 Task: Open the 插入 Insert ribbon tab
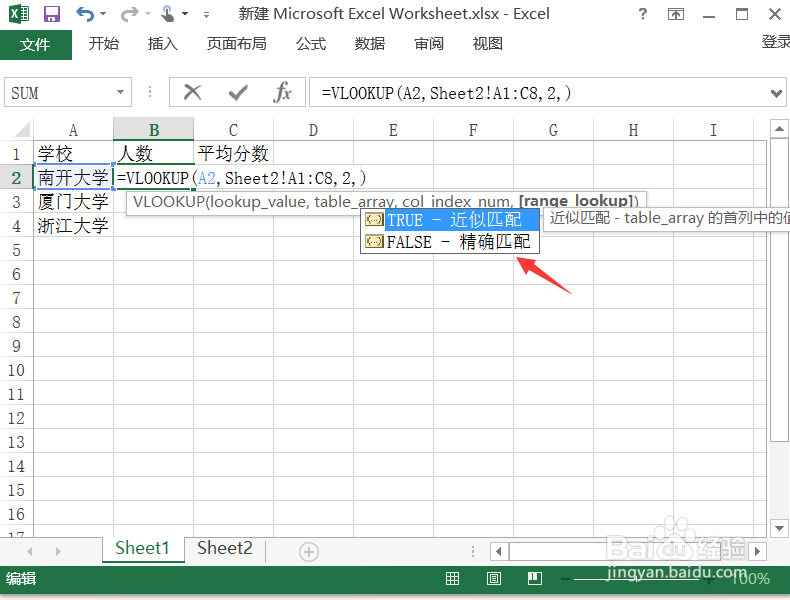point(162,44)
